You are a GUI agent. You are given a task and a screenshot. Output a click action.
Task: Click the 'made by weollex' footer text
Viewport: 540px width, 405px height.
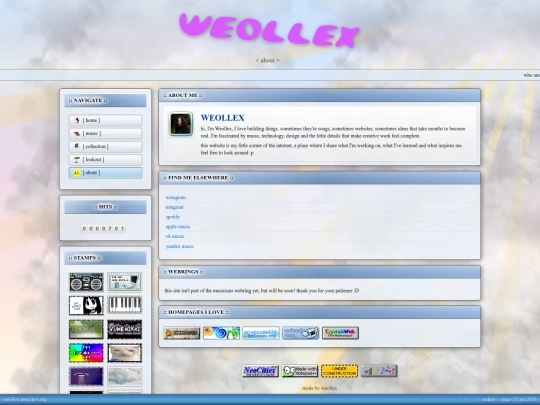pos(320,388)
